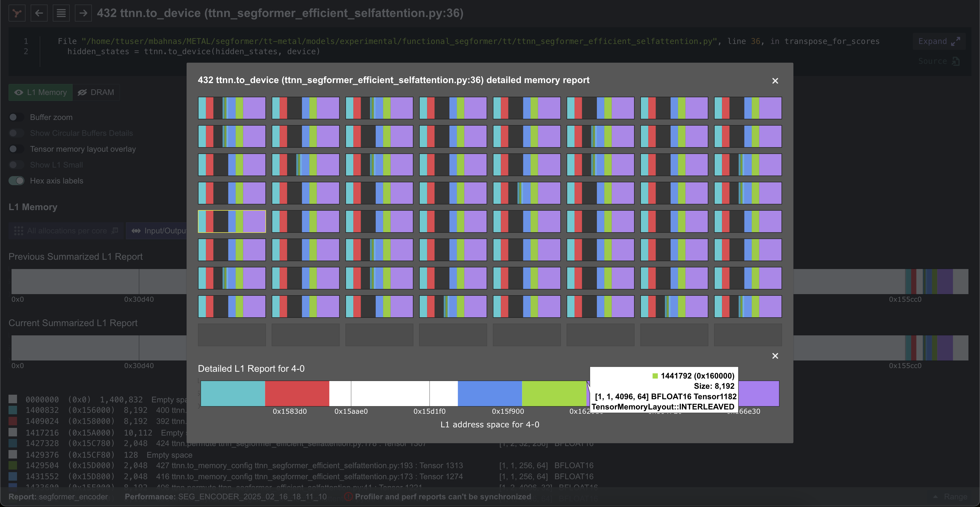Viewport: 980px width, 507px height.
Task: Click the pop-out icon beside All allocations per core
Action: pyautogui.click(x=115, y=231)
